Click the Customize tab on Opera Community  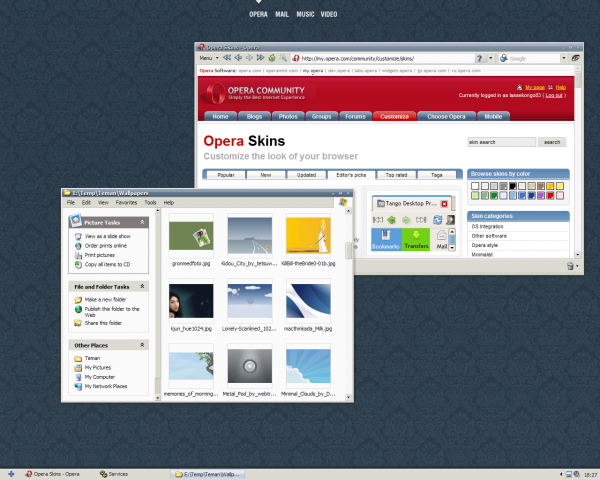[395, 116]
